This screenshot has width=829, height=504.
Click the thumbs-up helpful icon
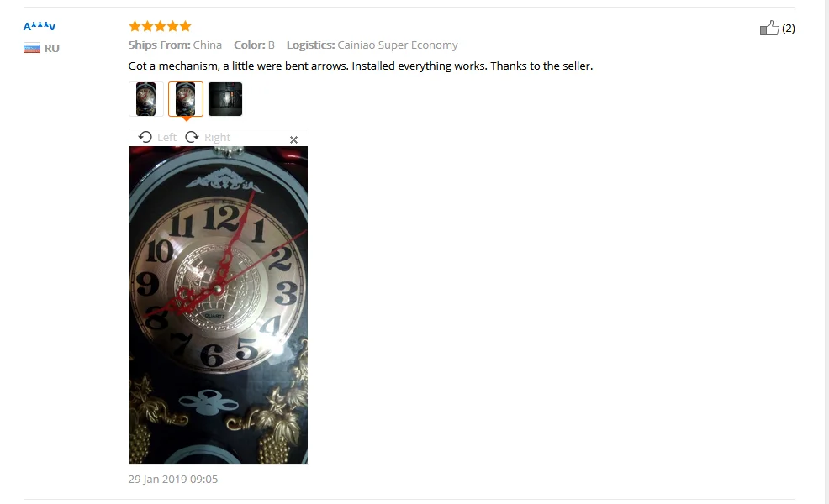[x=769, y=28]
